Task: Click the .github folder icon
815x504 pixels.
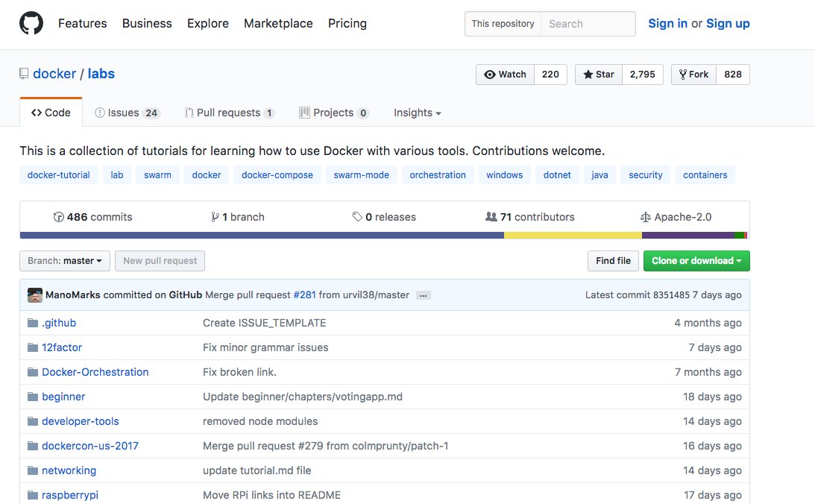Action: pos(33,323)
